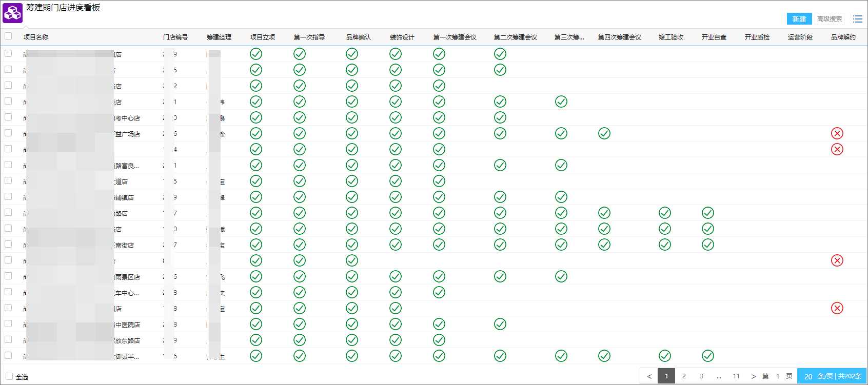The image size is (868, 385).
Task: Jump to page 11
Action: 736,376
